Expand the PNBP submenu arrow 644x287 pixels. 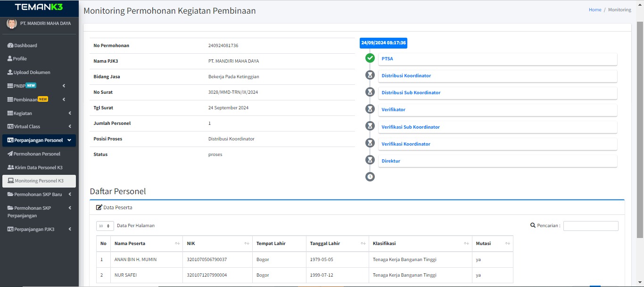pos(64,86)
